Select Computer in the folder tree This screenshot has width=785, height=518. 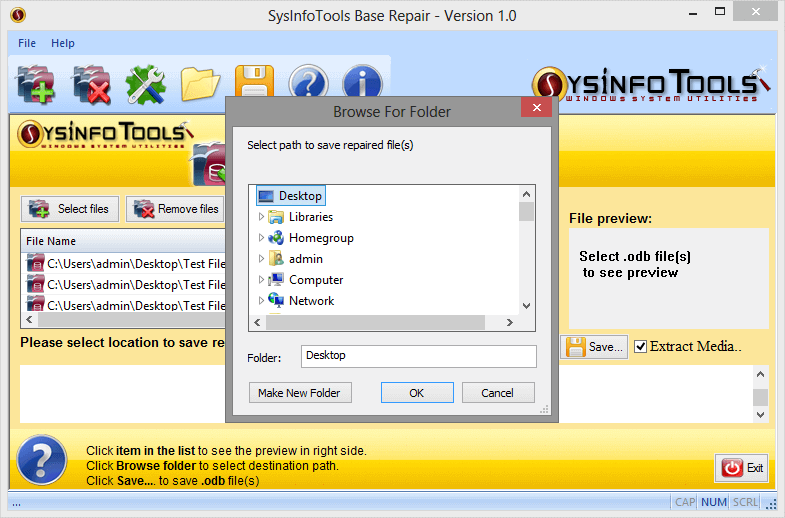(306, 280)
